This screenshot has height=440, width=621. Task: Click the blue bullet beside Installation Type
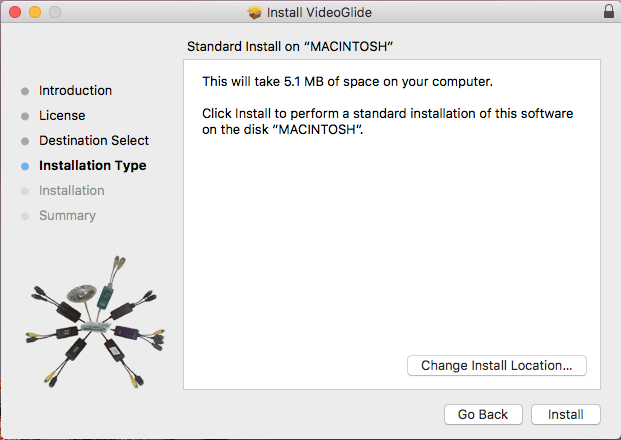tap(25, 166)
